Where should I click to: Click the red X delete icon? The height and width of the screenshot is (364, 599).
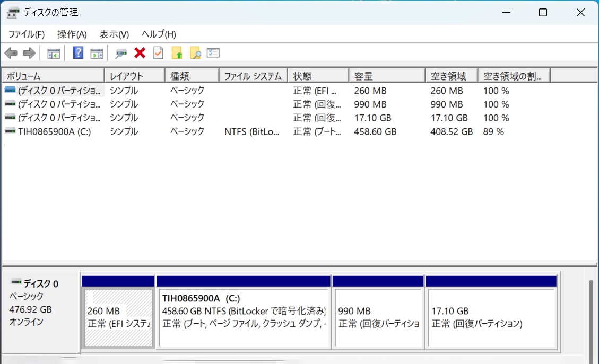point(140,53)
